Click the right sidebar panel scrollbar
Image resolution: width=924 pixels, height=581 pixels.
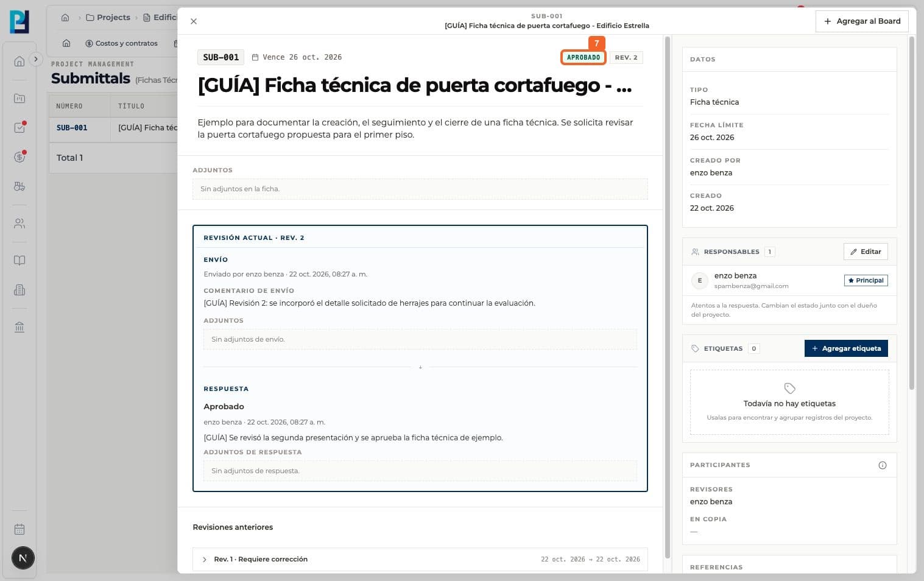click(912, 213)
